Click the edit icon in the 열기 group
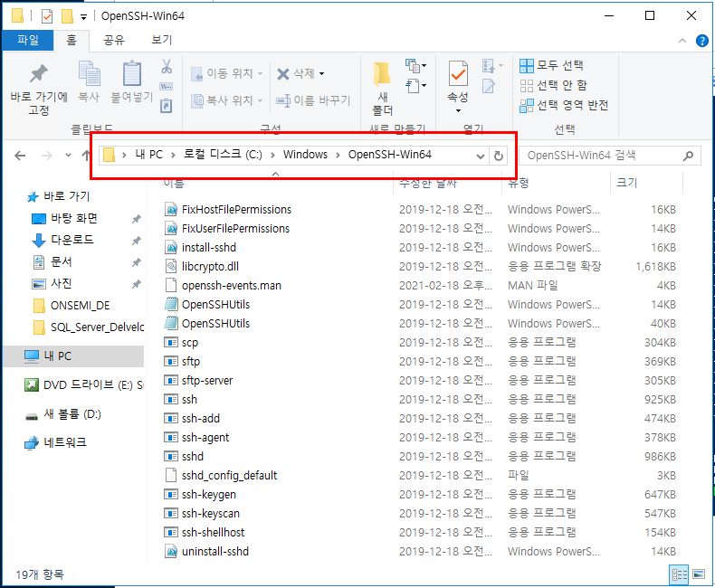The height and width of the screenshot is (588, 715). 489,86
